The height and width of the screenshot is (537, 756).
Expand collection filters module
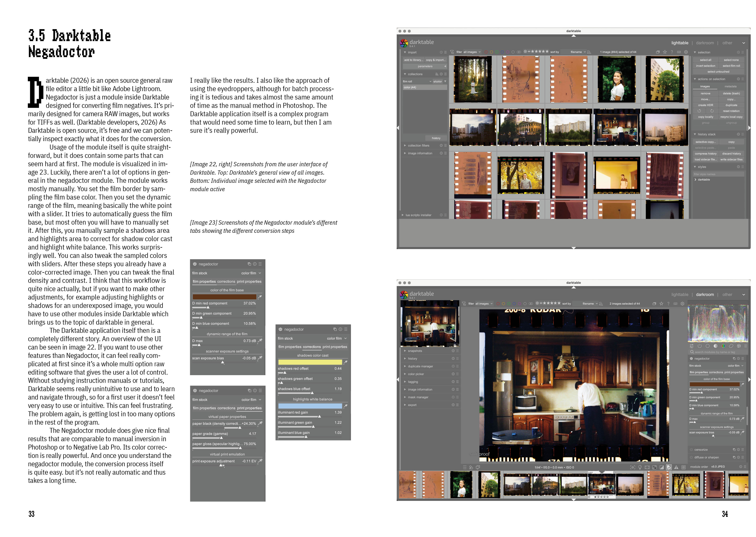[x=405, y=145]
